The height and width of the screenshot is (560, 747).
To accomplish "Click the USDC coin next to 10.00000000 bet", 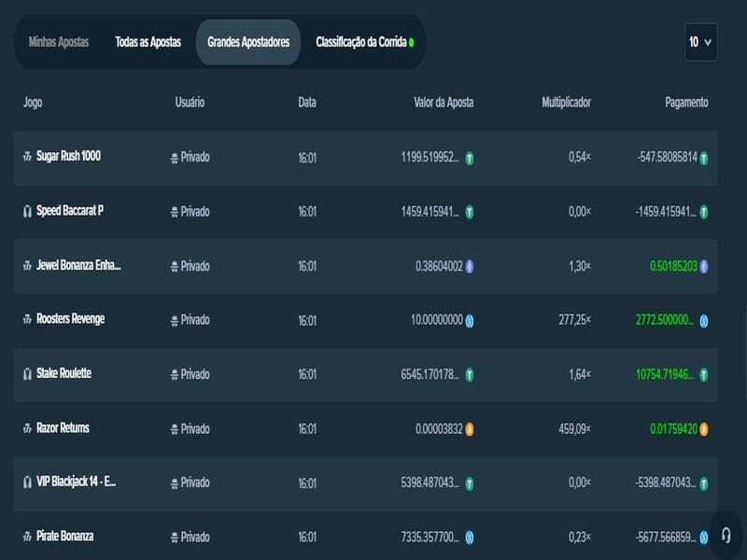I will pos(470,321).
